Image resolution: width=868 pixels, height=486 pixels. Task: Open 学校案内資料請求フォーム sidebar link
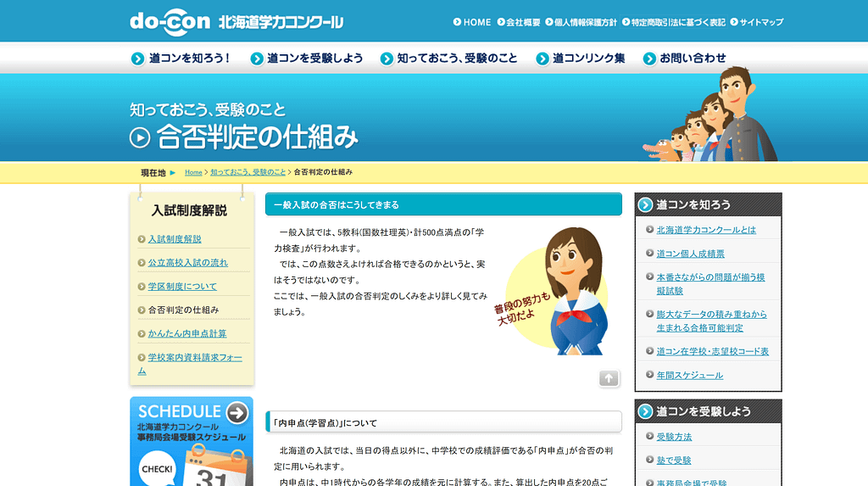coord(190,364)
